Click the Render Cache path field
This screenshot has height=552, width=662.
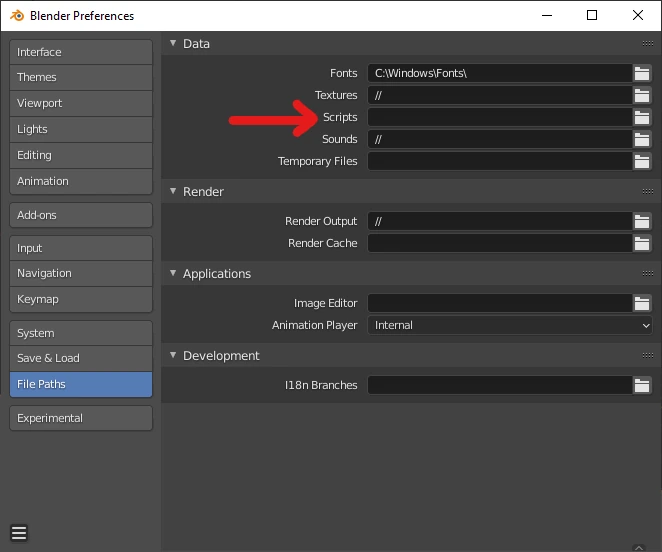pos(500,243)
